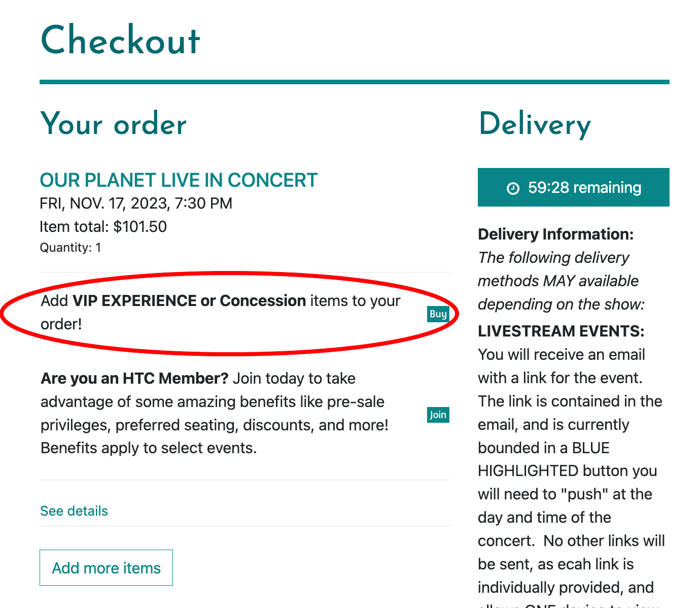Viewport: 700px width, 608px height.
Task: Open OUR PLANET LIVE IN CONCERT event page
Action: [x=179, y=180]
